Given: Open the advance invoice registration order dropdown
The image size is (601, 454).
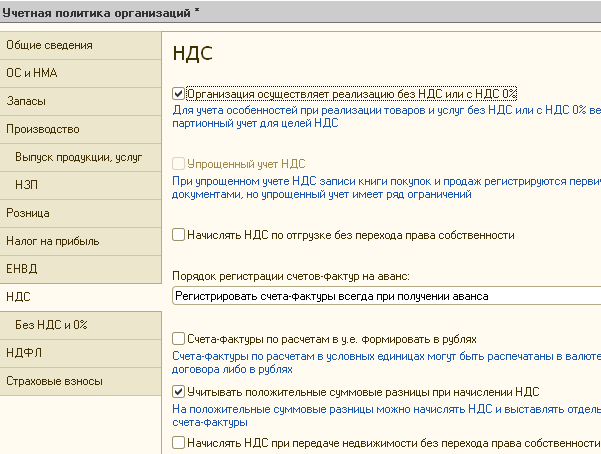Looking at the screenshot, I should click(x=386, y=296).
